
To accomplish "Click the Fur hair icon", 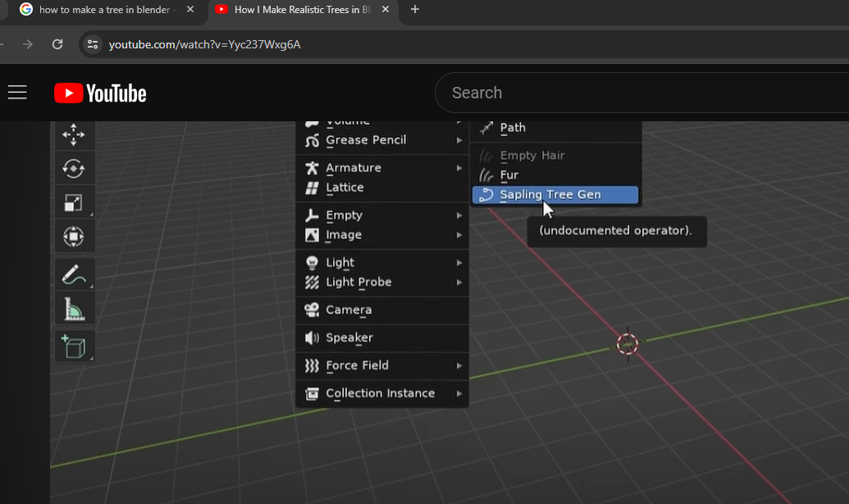I will pos(486,175).
